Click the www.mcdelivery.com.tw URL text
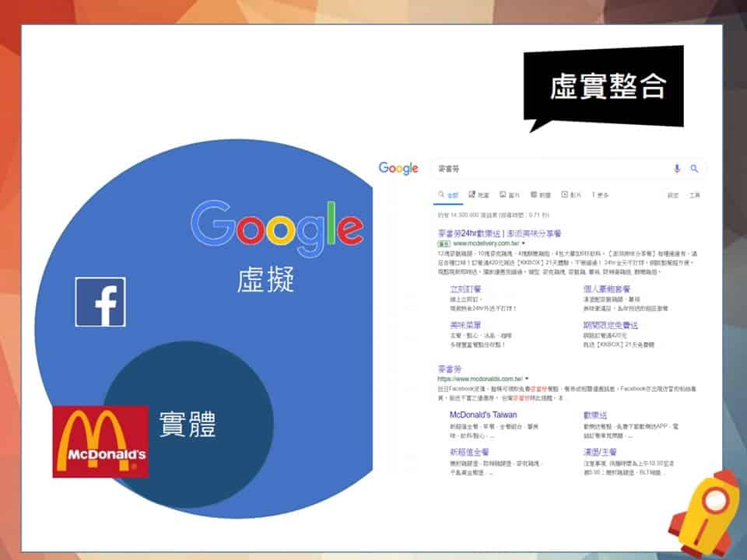This screenshot has width=747, height=560. click(x=486, y=243)
